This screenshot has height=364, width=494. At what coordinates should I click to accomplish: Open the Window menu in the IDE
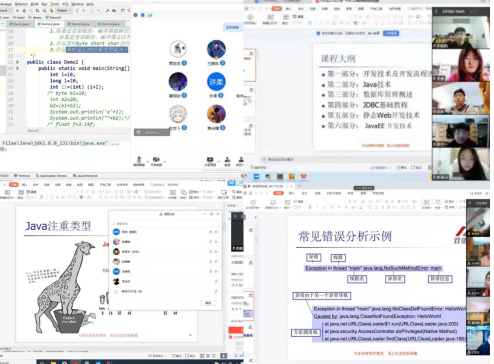[77, 4]
